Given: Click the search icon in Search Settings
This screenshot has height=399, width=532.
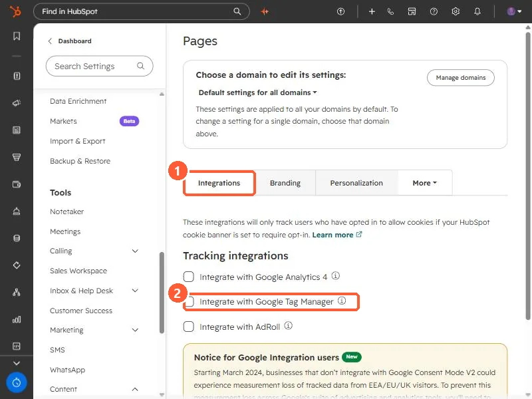Looking at the screenshot, I should pyautogui.click(x=140, y=66).
